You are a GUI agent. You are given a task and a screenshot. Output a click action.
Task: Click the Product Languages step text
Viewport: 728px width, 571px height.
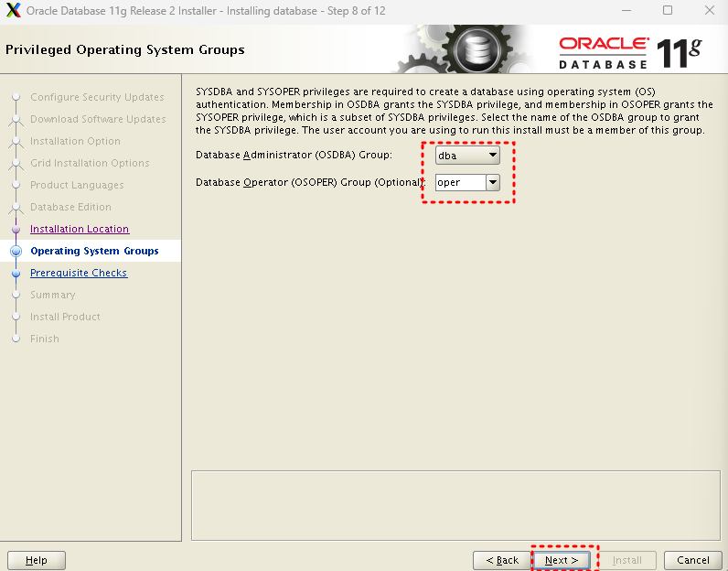(77, 185)
